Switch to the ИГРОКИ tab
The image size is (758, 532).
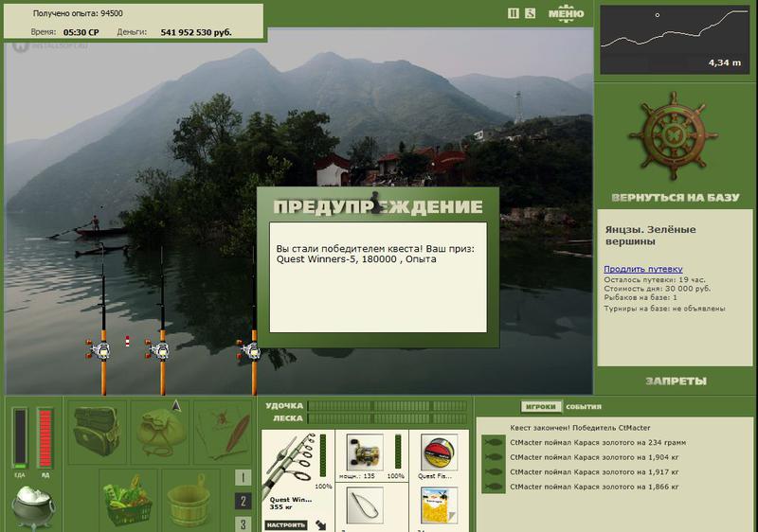(540, 407)
